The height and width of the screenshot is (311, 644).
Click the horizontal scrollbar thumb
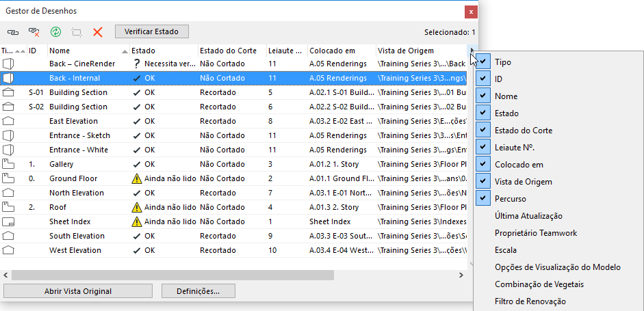[172, 275]
